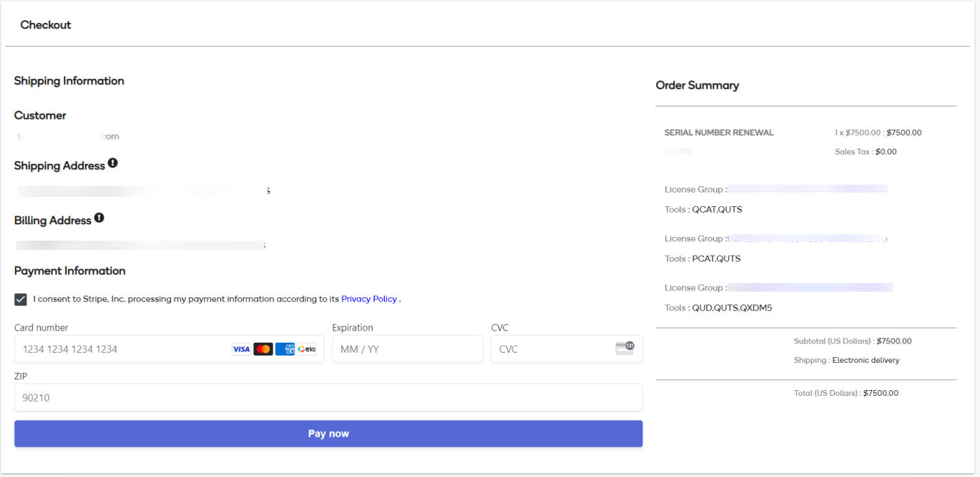Click the SERIAL NUMBER RENEWAL item title

tap(719, 133)
